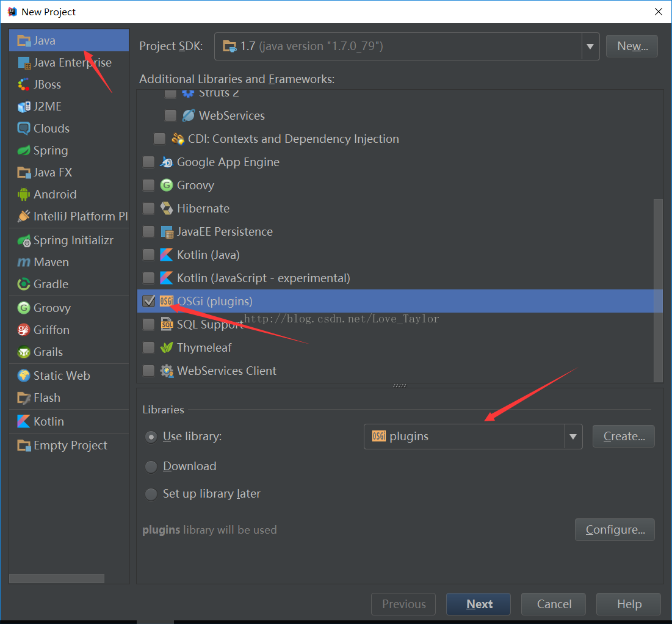Click the CDI Contexts icon

(x=178, y=139)
